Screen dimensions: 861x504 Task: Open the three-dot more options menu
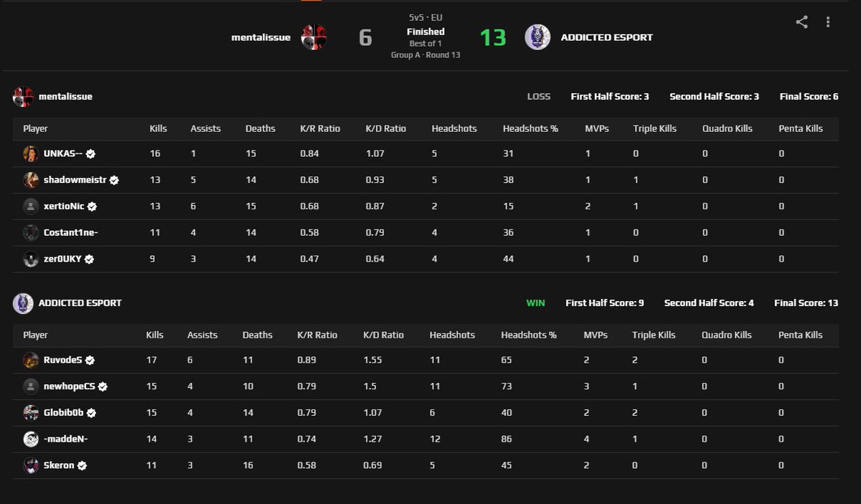click(828, 22)
